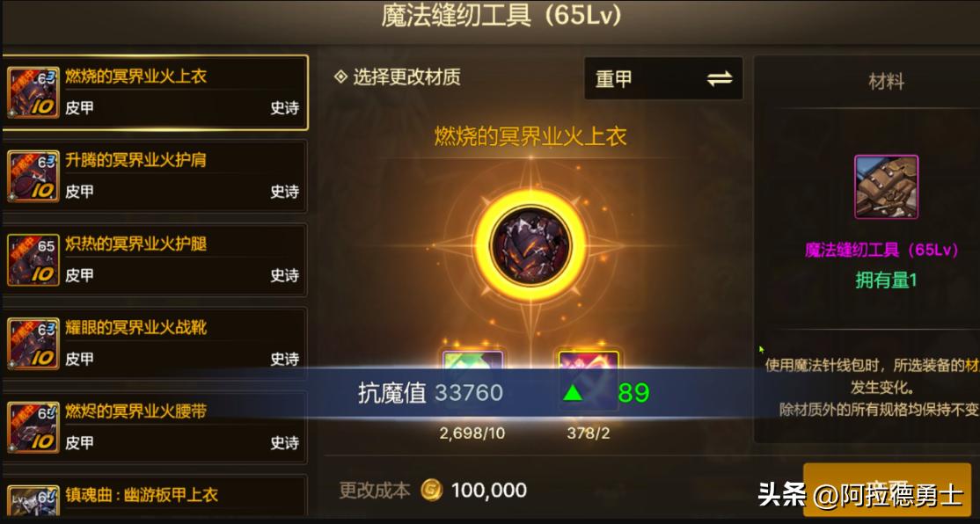Screen dimensions: 980x524
Task: Open the 重甲 material type selector
Action: (663, 79)
